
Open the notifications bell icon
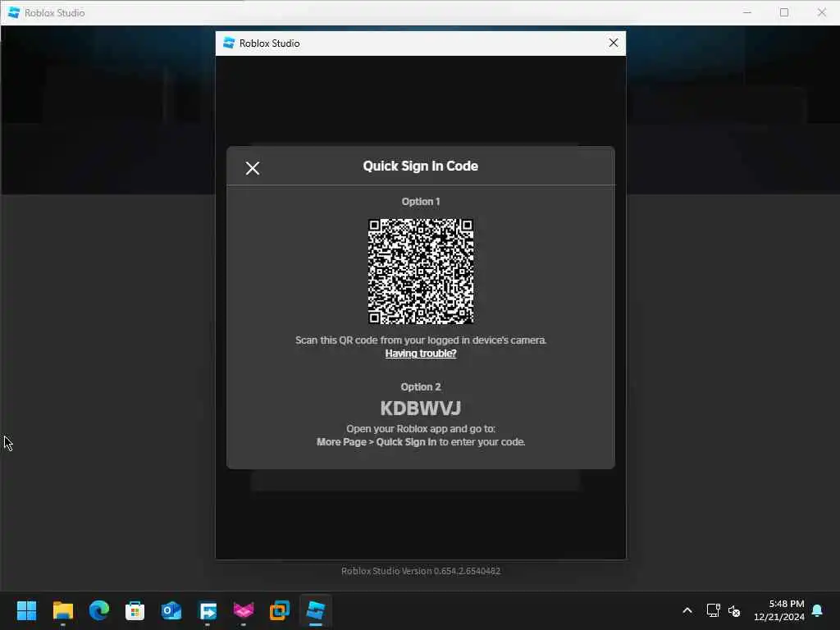[818, 610]
